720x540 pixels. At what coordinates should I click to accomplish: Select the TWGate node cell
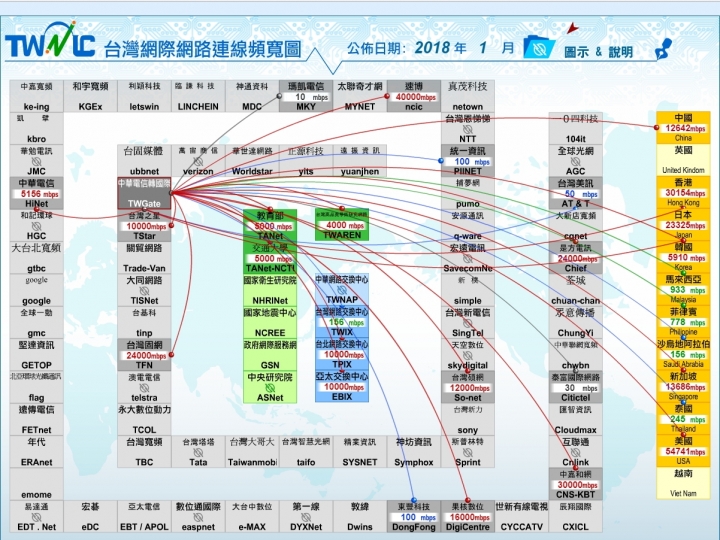coord(144,193)
